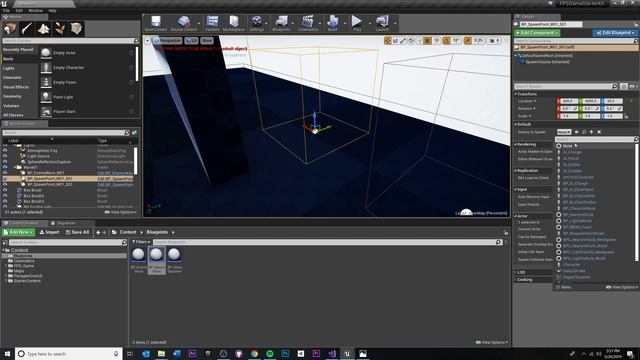This screenshot has width=640, height=360.
Task: Open the Edit menu
Action: [x=19, y=11]
